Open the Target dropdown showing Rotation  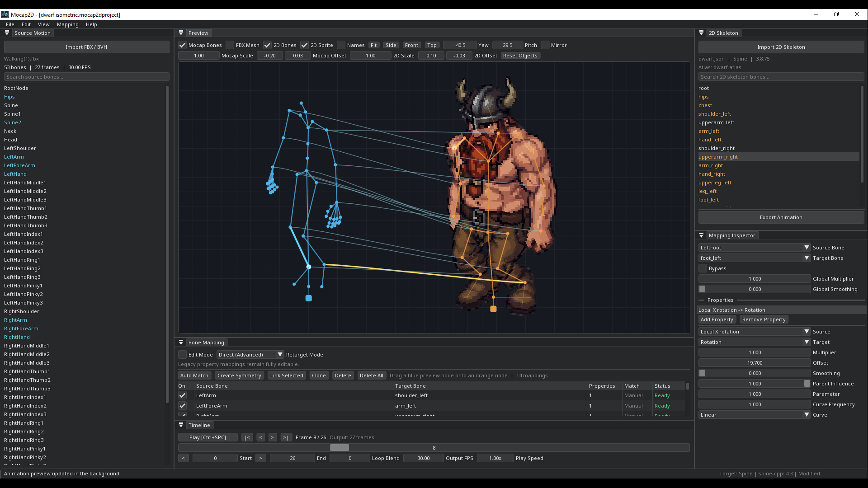[x=755, y=342]
